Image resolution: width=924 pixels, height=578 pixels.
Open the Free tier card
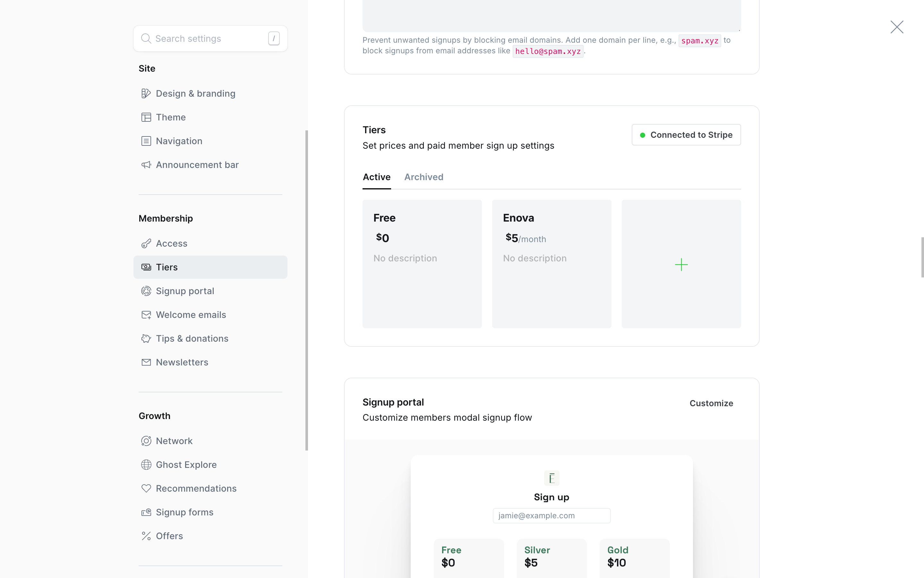tap(422, 264)
